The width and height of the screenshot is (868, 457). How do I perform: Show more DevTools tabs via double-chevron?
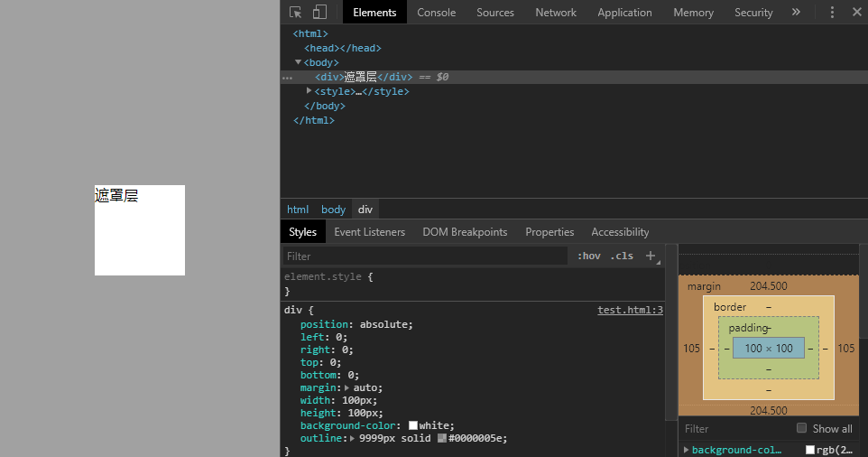point(796,12)
